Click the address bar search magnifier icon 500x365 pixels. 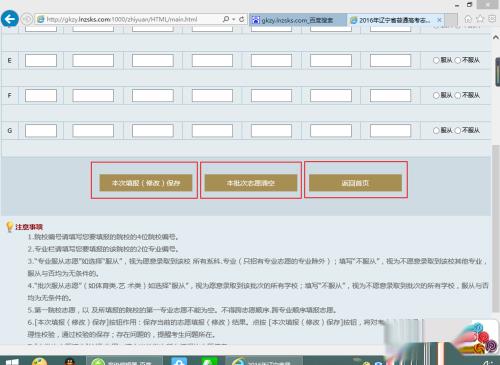pos(226,19)
